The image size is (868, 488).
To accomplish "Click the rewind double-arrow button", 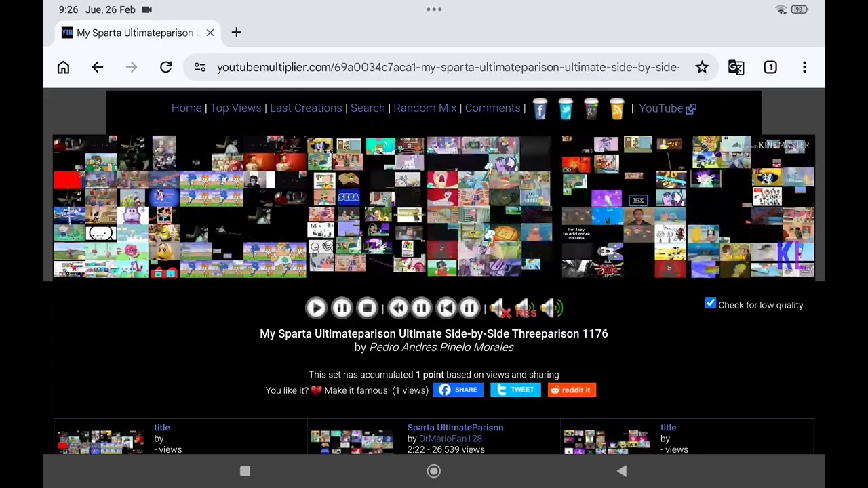I will [398, 308].
